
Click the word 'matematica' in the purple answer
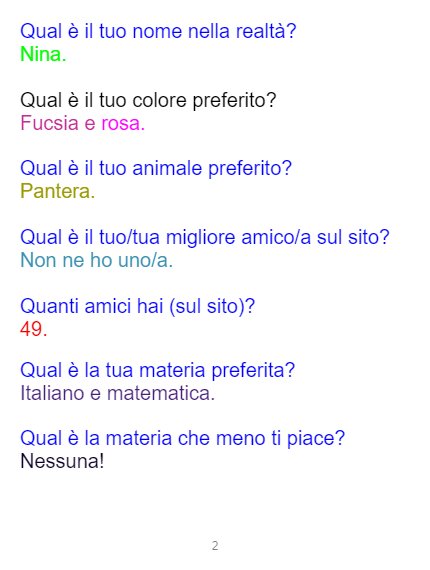[161, 394]
